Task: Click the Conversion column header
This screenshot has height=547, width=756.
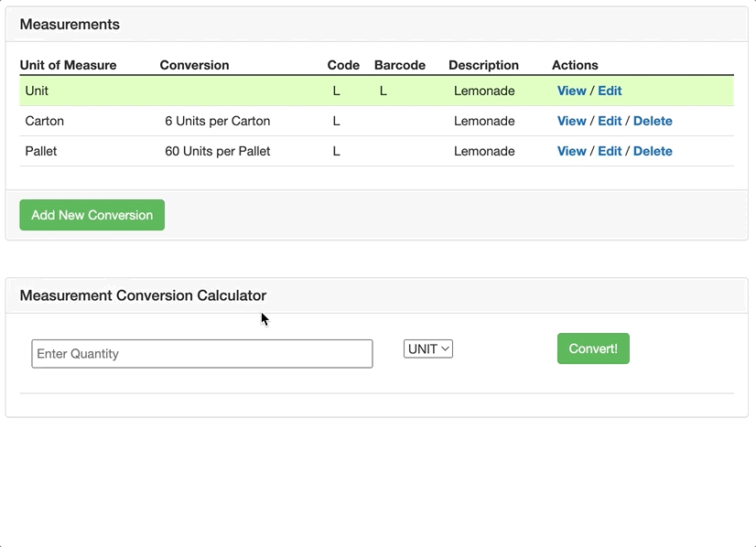Action: 194,65
